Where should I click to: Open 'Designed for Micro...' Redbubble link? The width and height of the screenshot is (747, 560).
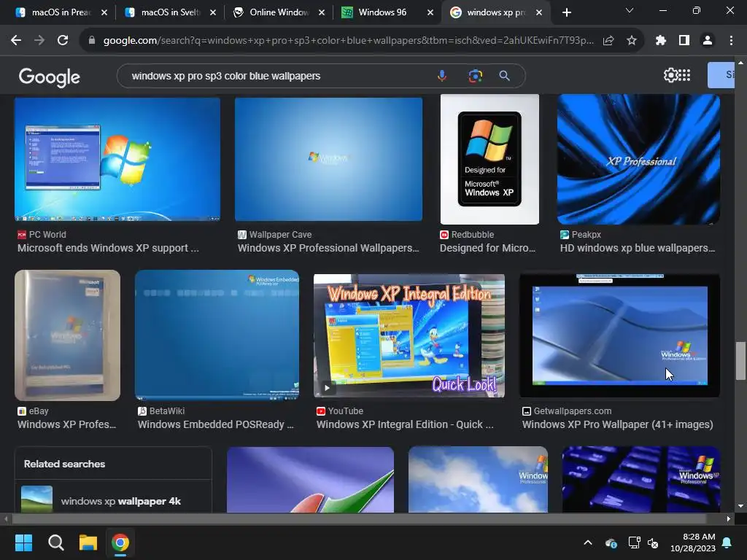[487, 248]
